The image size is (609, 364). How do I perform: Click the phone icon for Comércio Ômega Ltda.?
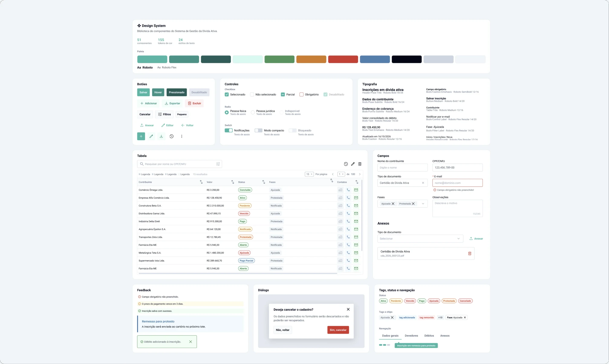tap(348, 190)
